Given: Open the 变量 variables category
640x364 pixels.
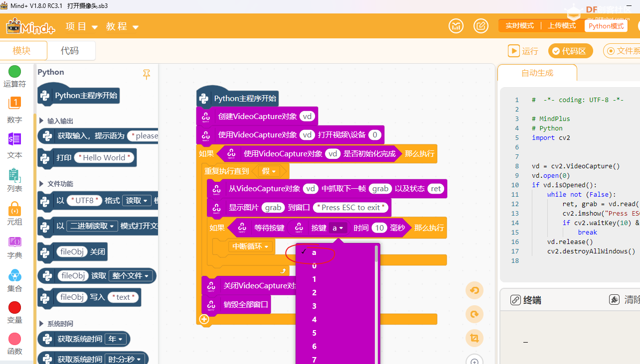Looking at the screenshot, I should [x=14, y=313].
